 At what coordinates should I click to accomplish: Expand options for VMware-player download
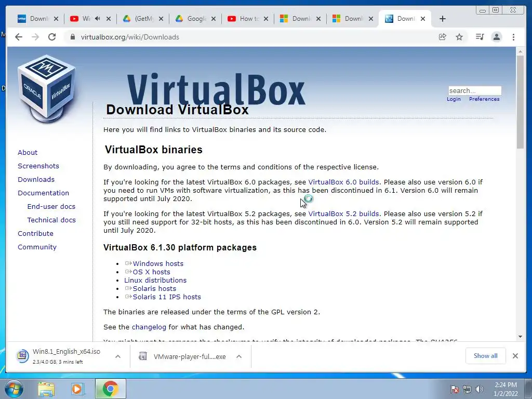coord(239,356)
